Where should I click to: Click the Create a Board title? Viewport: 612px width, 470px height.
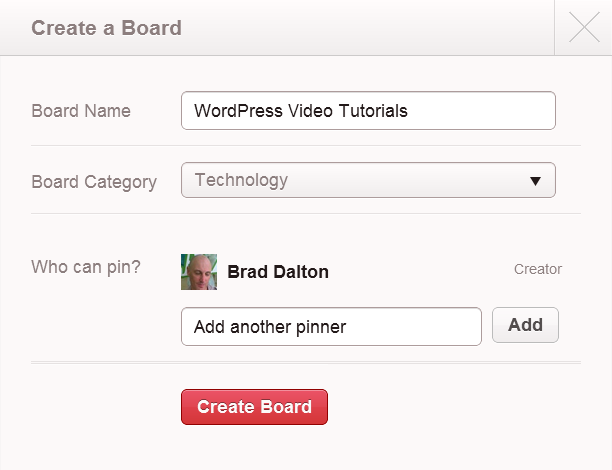click(x=106, y=28)
